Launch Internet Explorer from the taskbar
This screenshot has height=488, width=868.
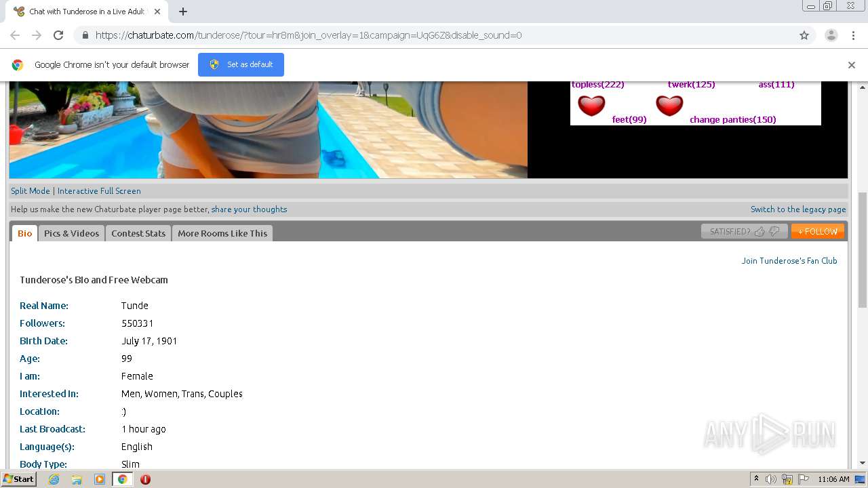(54, 479)
